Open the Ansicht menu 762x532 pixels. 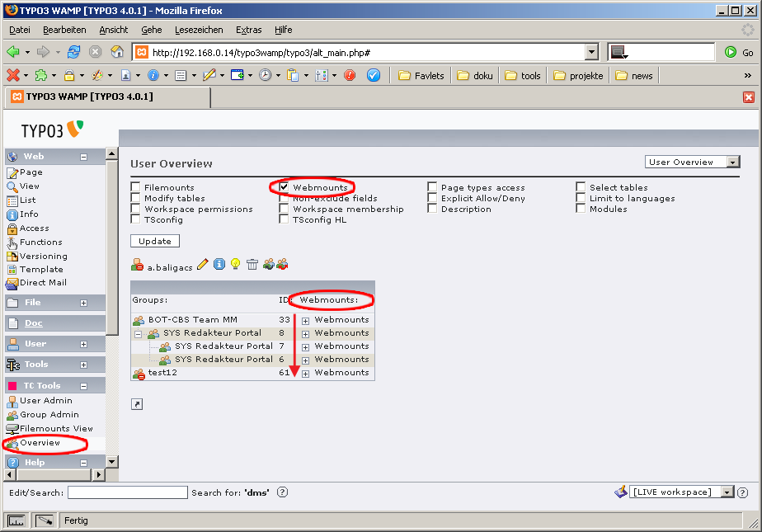pyautogui.click(x=114, y=30)
